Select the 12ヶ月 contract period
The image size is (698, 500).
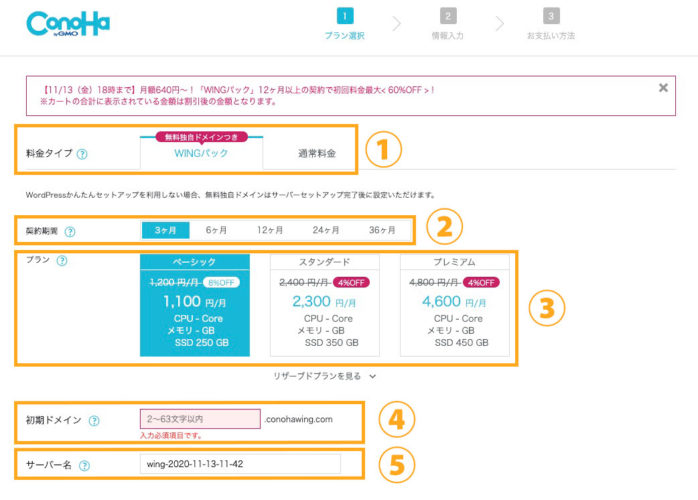click(x=270, y=230)
